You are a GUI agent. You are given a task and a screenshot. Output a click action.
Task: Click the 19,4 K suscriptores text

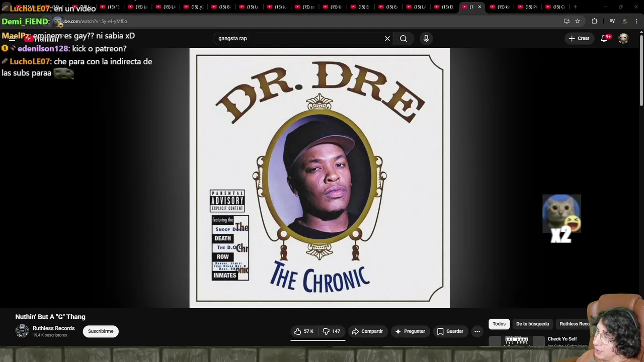pyautogui.click(x=50, y=335)
